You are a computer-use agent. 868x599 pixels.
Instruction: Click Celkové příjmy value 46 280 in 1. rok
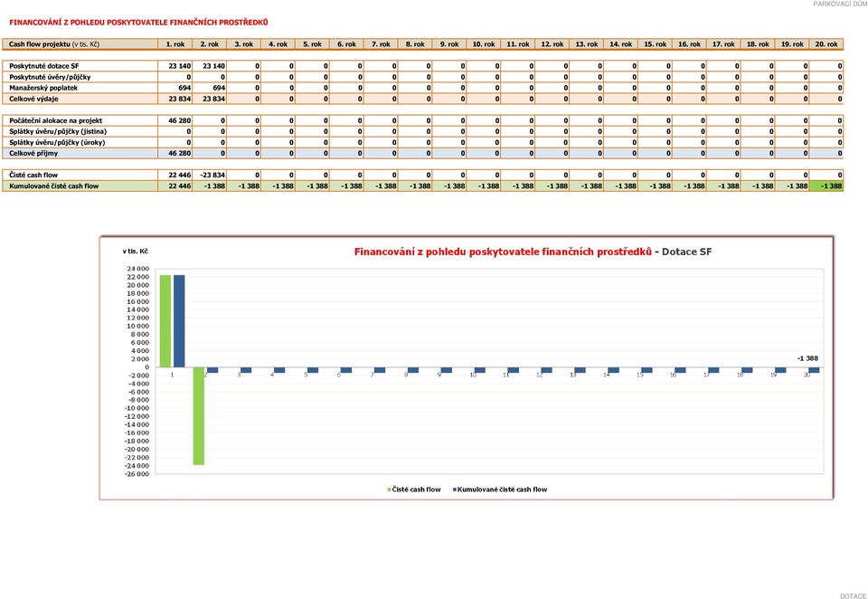(x=179, y=153)
